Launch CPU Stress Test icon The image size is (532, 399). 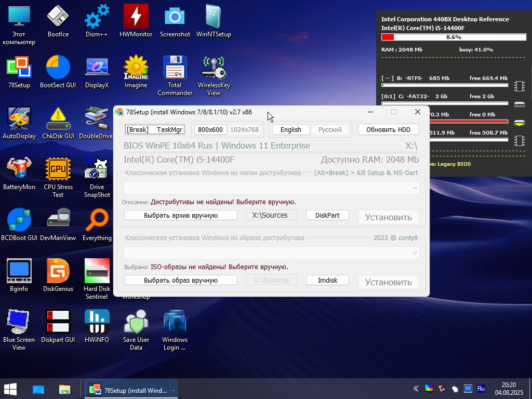click(x=58, y=177)
